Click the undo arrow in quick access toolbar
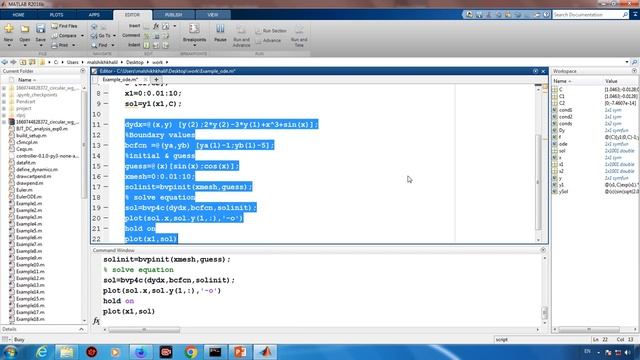 (x=517, y=15)
